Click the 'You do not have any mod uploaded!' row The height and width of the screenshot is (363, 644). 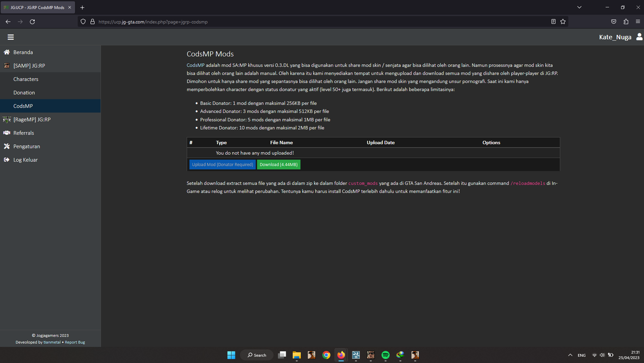point(373,153)
